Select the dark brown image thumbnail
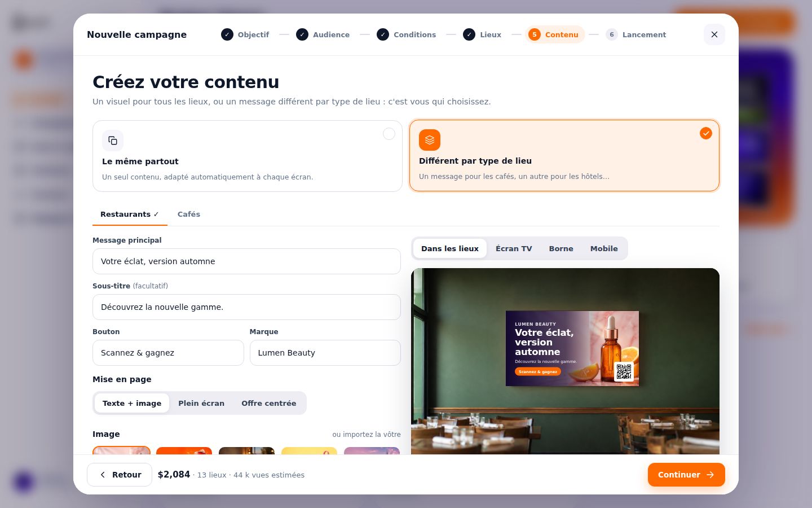This screenshot has width=812, height=508. [246, 450]
